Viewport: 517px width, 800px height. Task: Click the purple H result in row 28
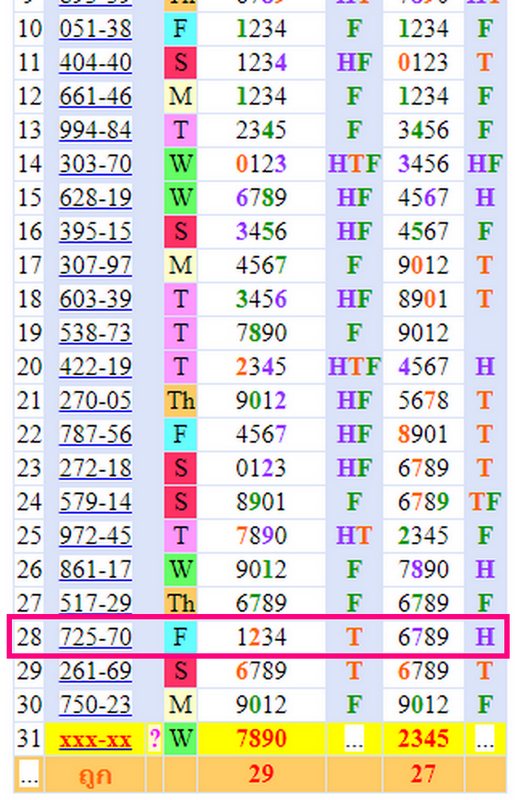point(485,637)
